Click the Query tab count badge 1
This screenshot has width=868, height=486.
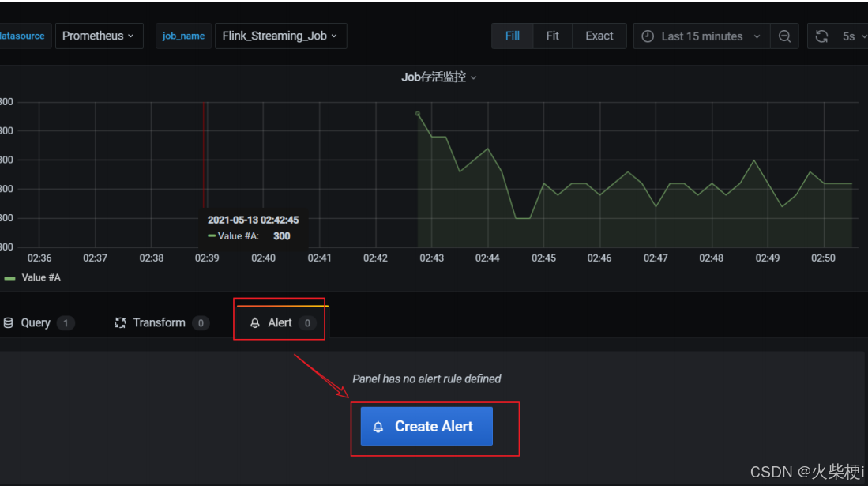point(66,323)
